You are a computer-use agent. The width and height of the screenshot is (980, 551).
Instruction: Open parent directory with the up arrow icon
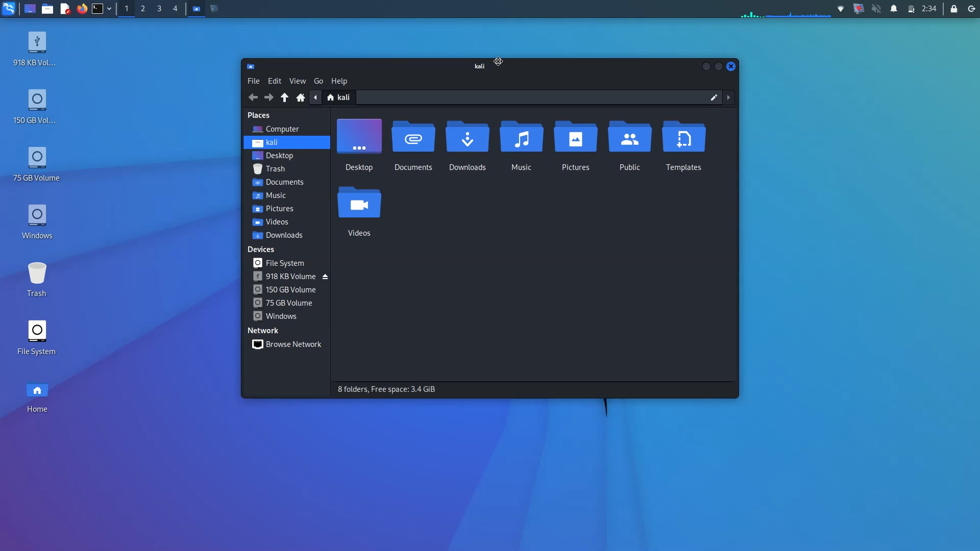[x=284, y=97]
